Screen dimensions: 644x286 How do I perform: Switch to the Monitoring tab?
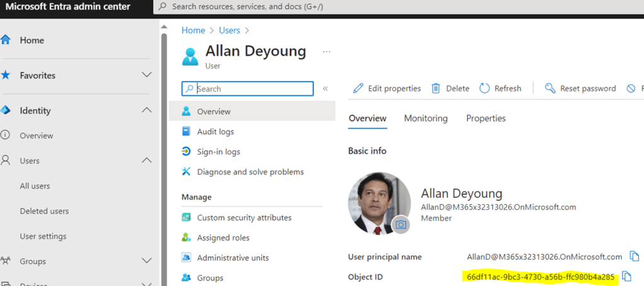(x=425, y=118)
